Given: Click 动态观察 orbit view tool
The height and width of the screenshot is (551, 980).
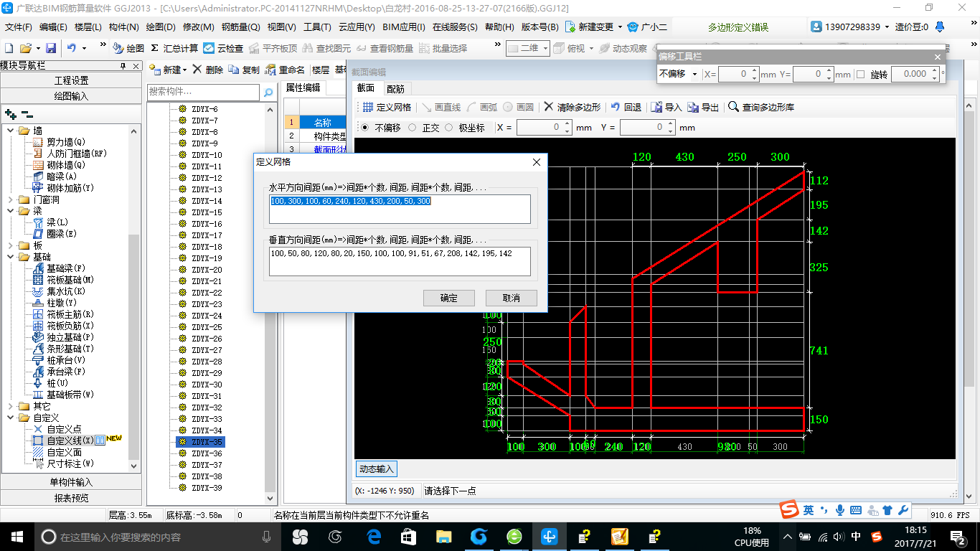Looking at the screenshot, I should [623, 48].
